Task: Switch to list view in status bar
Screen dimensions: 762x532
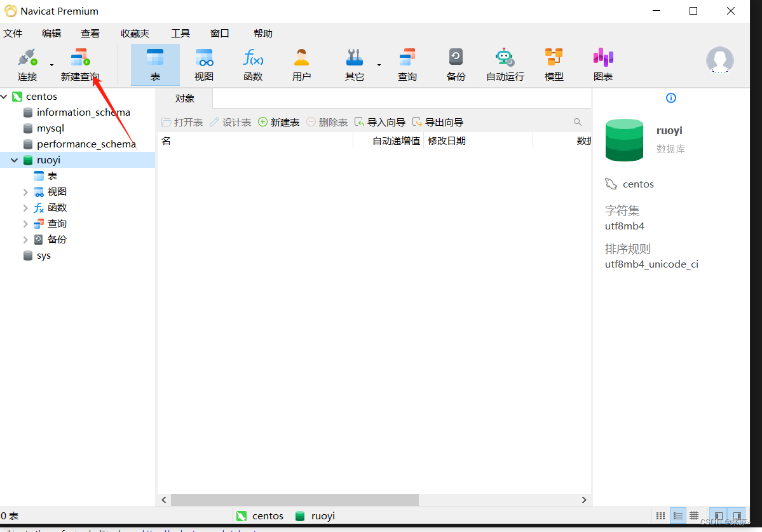Action: (678, 516)
